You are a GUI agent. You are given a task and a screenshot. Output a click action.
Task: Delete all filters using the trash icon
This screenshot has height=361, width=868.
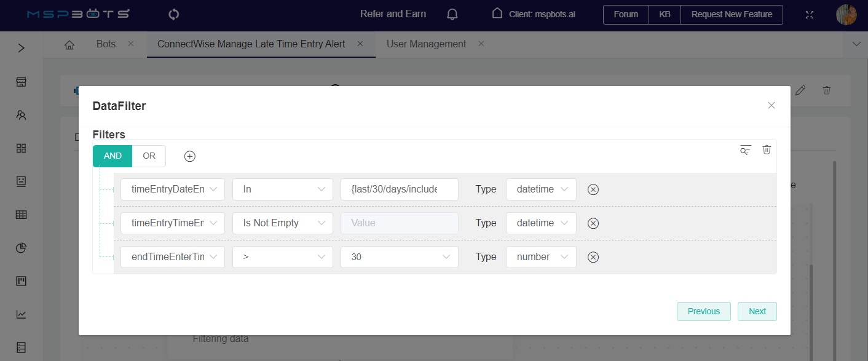coord(766,149)
